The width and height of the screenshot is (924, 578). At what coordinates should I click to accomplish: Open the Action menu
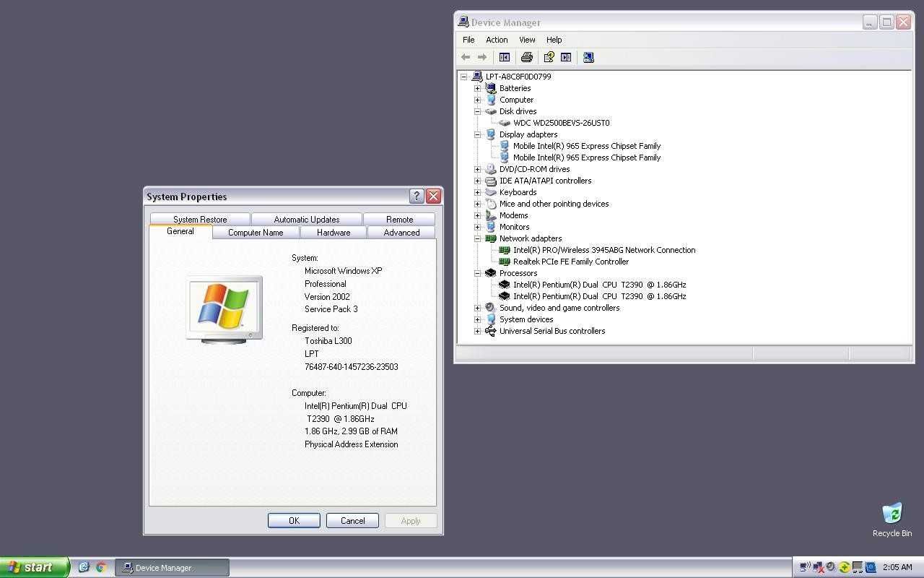(497, 40)
